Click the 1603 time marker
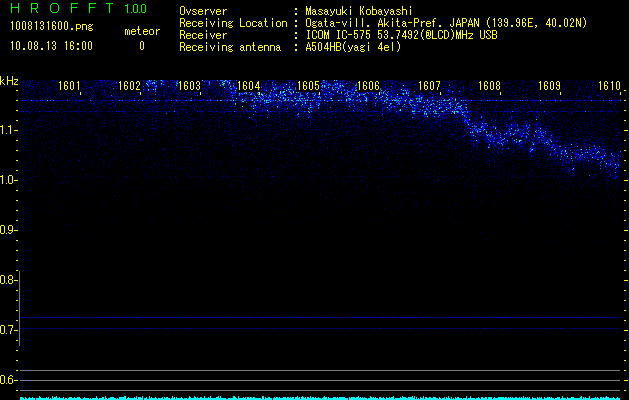This screenshot has height=400, width=629. pos(189,86)
